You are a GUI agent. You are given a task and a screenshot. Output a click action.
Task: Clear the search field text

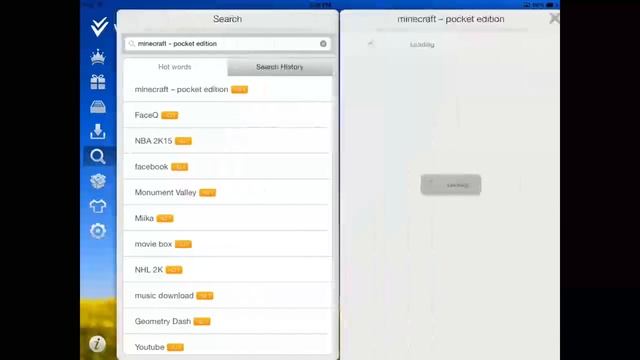[323, 44]
